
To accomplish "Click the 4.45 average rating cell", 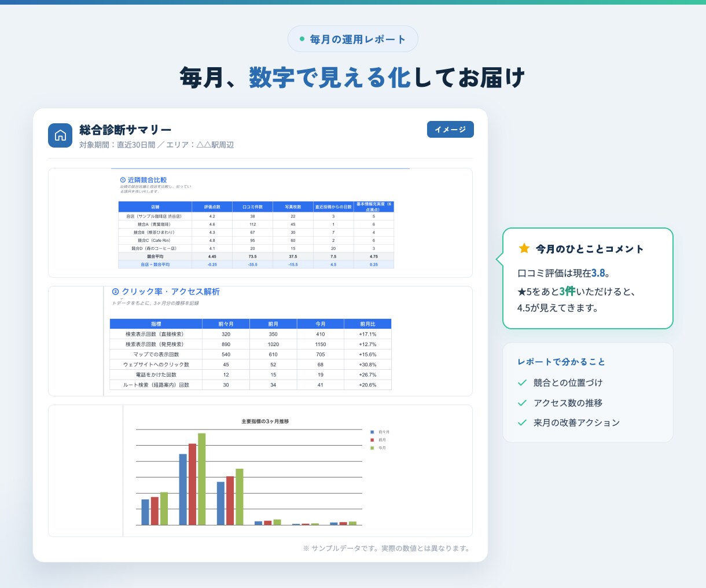I will tap(212, 256).
